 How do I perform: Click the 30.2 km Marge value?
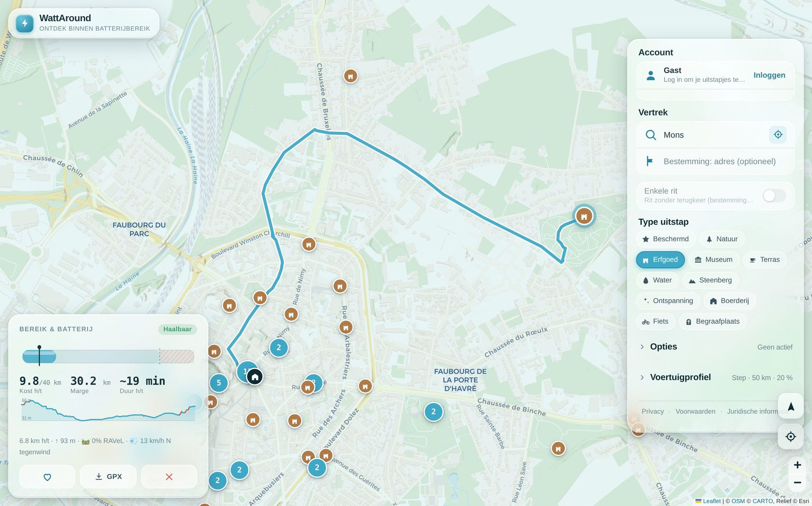coord(90,381)
